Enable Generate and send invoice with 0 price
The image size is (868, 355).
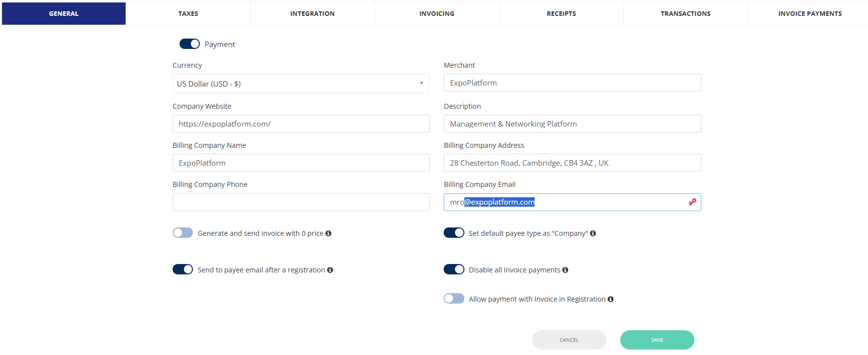(183, 233)
